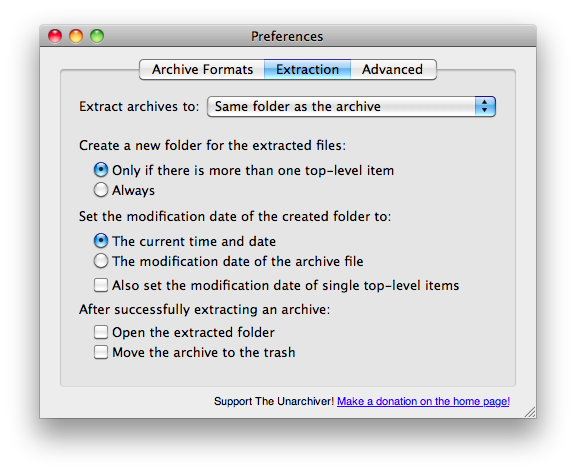This screenshot has height=473, width=576.
Task: Click the 'Same folder as the archive' text
Action: [x=298, y=106]
